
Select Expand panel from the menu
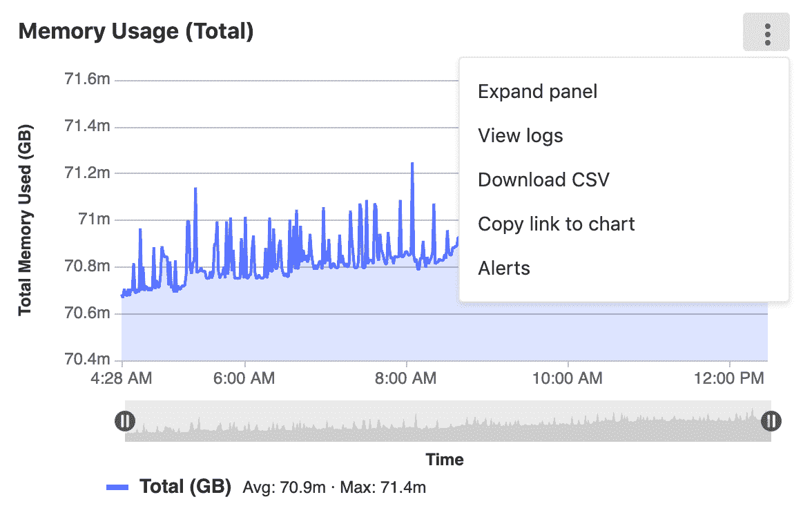coord(537,91)
